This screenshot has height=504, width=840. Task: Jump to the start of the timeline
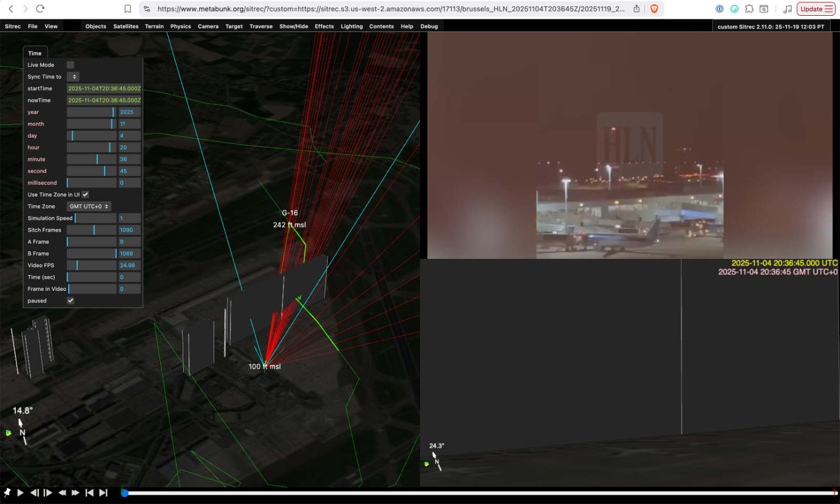click(x=89, y=492)
